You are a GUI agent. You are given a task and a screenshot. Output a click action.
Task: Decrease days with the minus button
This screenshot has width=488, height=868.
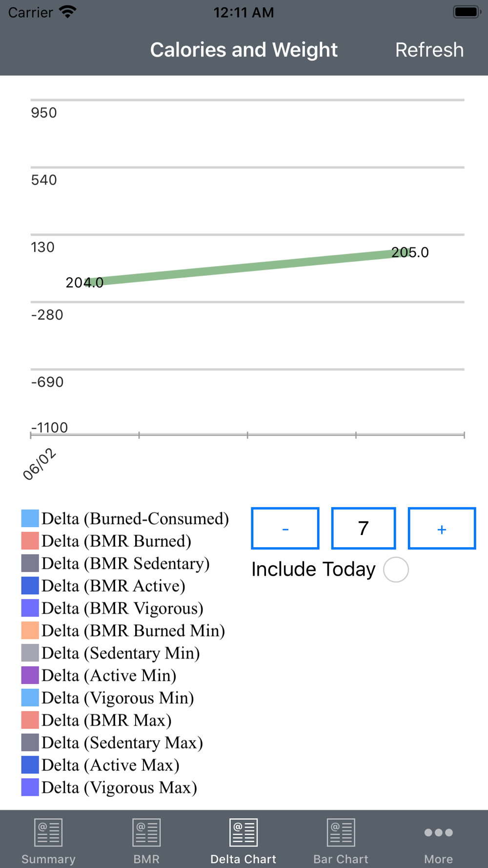coord(285,528)
